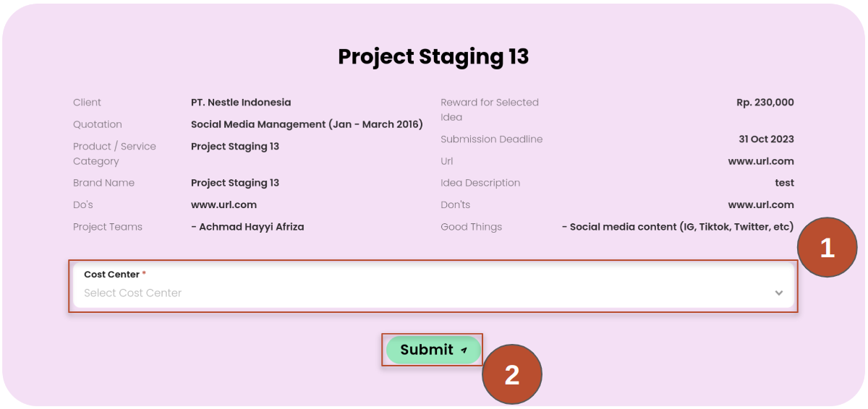Click the Cost Center field label
Screen dimensions: 868x409
click(111, 275)
